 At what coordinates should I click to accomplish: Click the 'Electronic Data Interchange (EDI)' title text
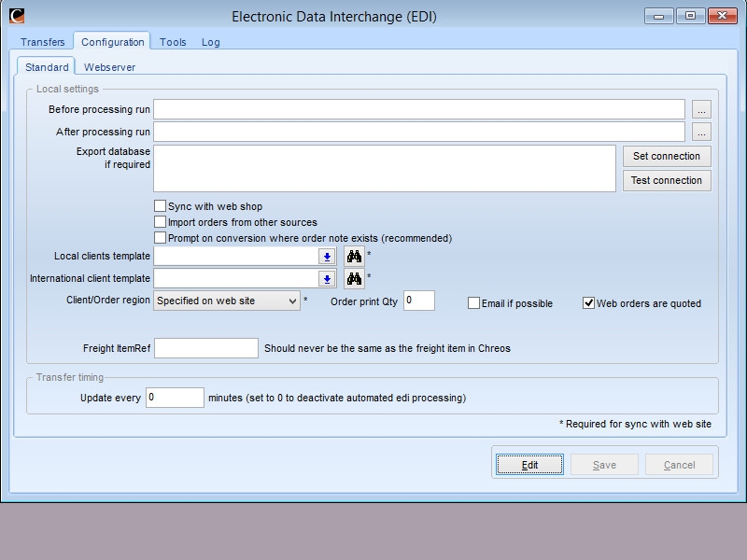coord(334,17)
